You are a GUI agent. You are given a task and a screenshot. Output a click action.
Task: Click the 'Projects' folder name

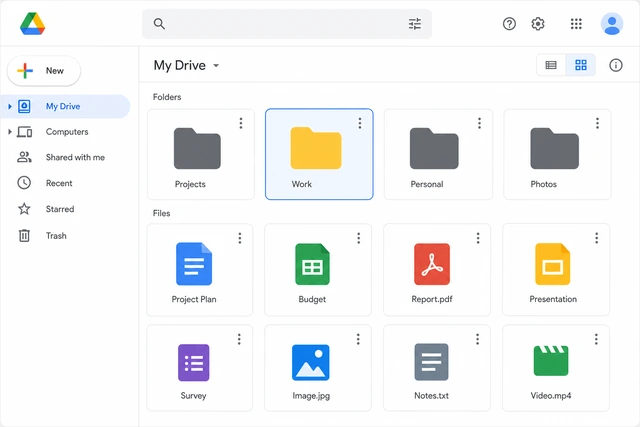click(190, 184)
